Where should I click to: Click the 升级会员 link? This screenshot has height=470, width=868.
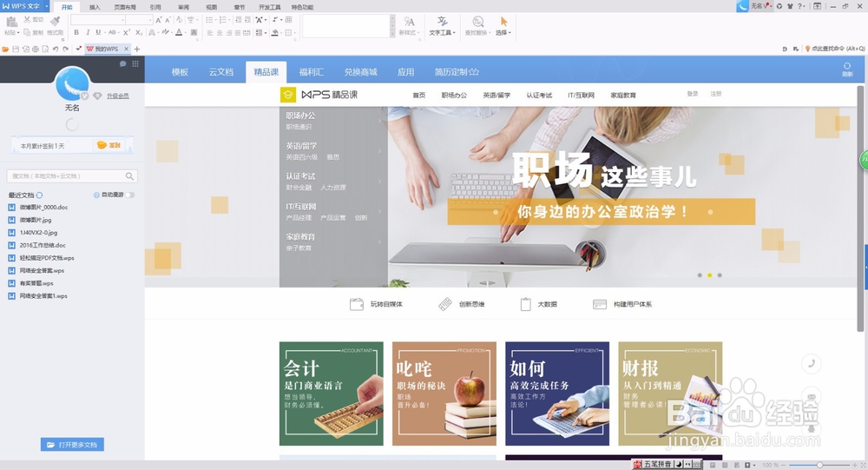tap(118, 96)
